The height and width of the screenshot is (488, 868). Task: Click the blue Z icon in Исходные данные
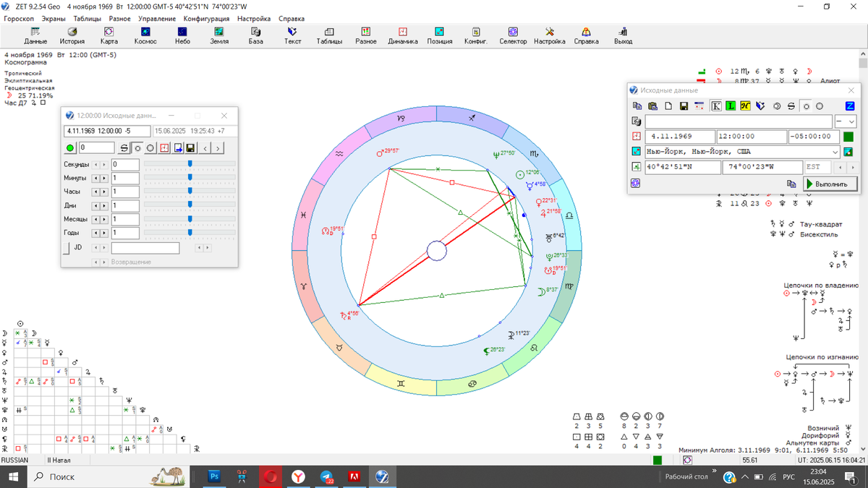tap(850, 106)
